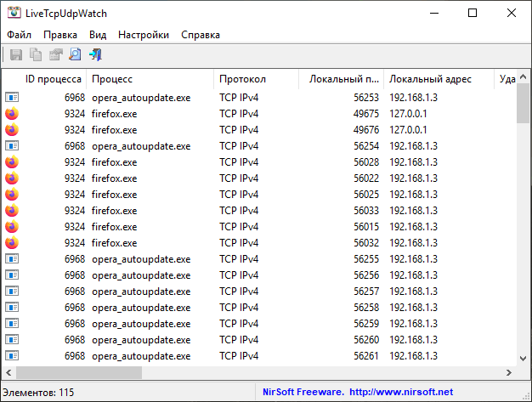Screen dimensions: 532x402
Task: Click Firefox icon in row with port 56033
Action: 12,211
